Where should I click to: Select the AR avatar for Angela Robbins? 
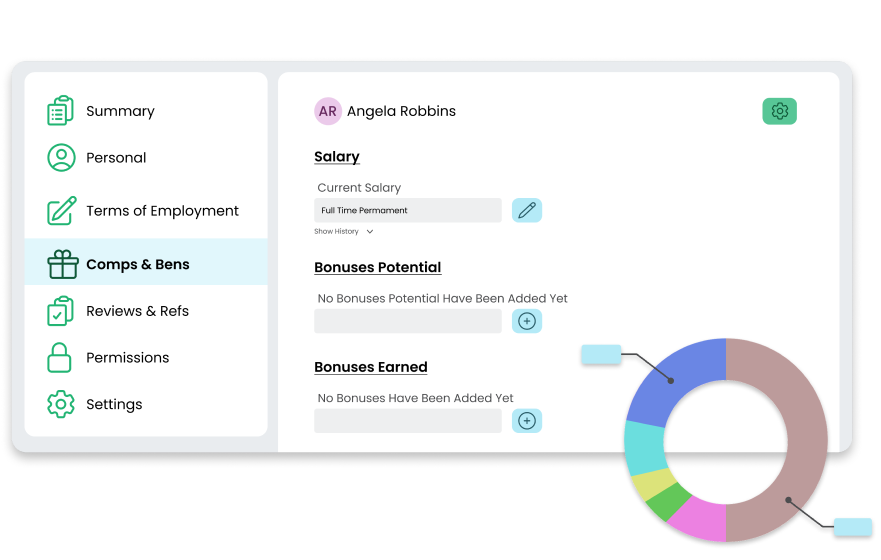[328, 111]
